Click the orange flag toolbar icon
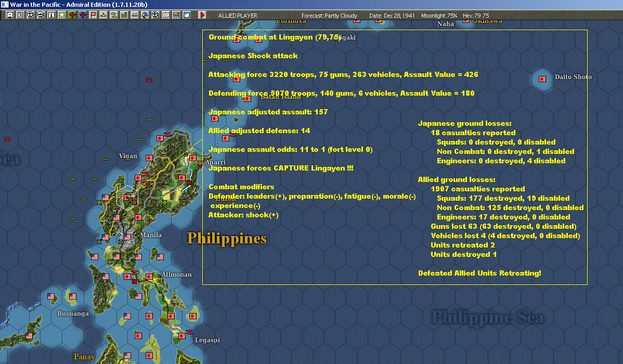The image size is (623, 364). 93,15
